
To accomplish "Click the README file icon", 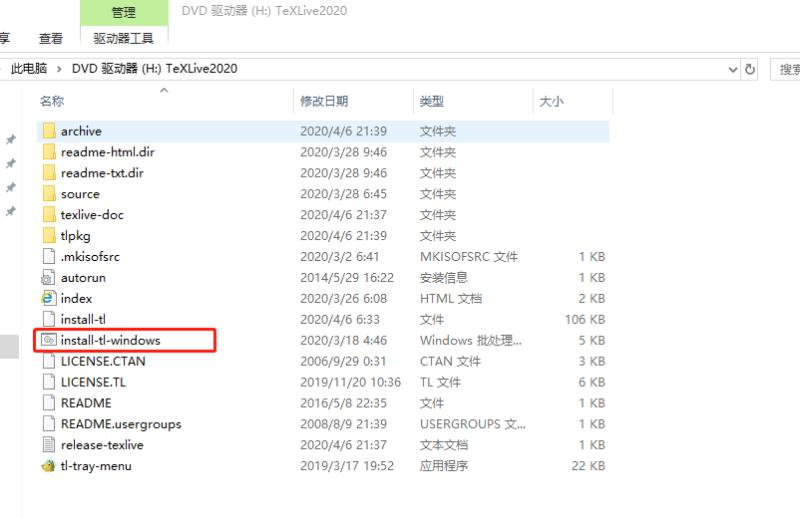I will (x=49, y=403).
